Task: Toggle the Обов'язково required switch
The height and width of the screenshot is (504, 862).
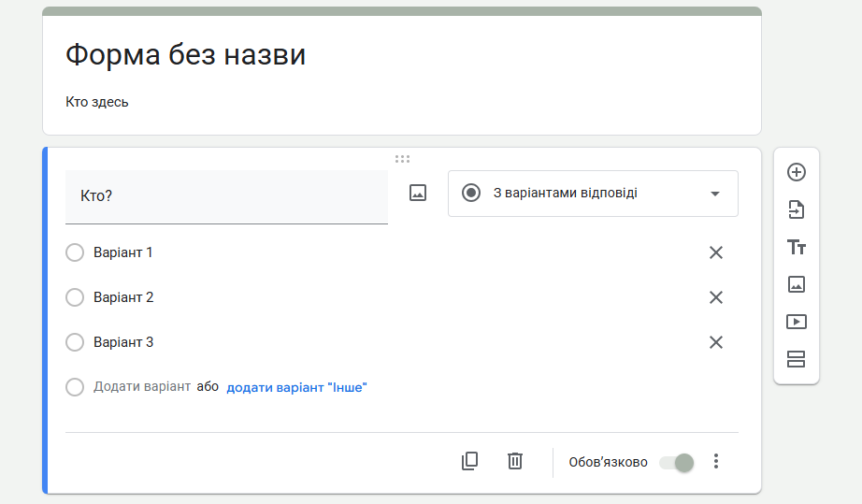Action: [677, 462]
